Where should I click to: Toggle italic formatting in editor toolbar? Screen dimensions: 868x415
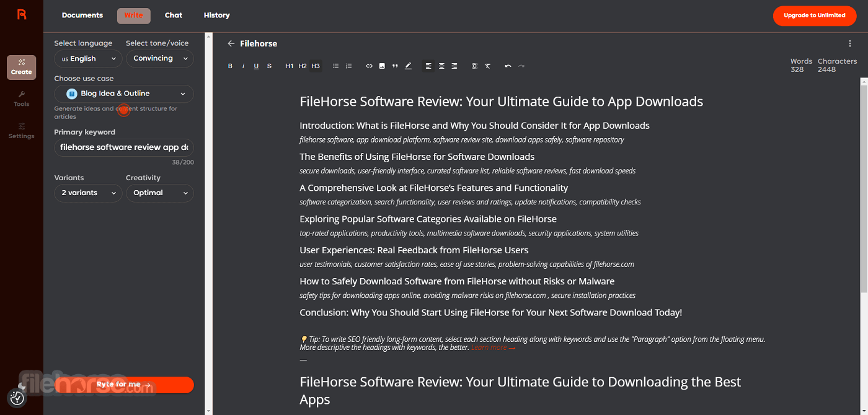pos(243,66)
